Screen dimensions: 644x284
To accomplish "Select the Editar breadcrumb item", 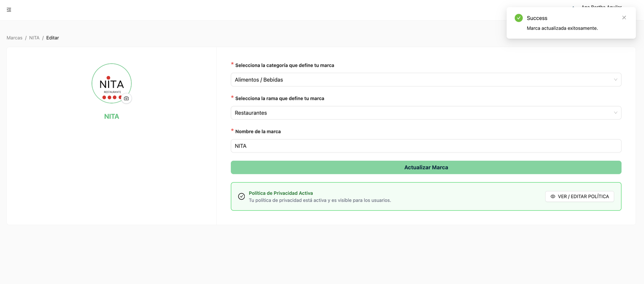I will point(52,38).
